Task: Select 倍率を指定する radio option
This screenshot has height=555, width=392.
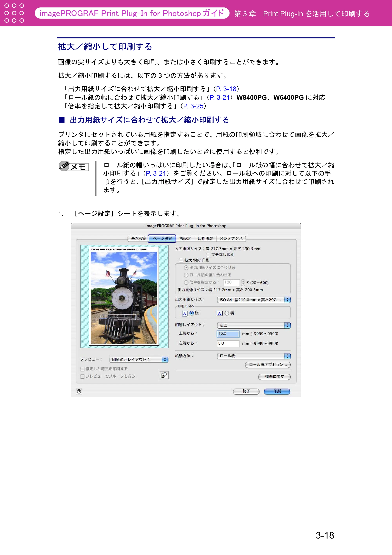Action: click(x=186, y=282)
